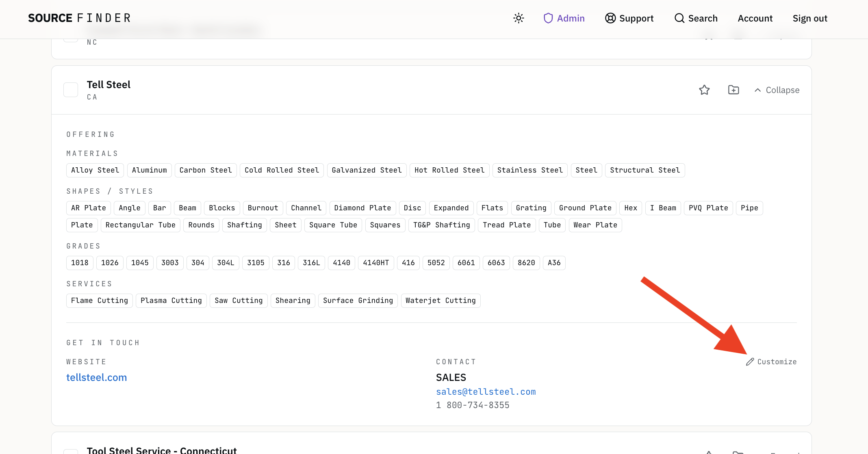Star Tell Steel as favorite
Image resolution: width=868 pixels, height=454 pixels.
click(x=704, y=90)
